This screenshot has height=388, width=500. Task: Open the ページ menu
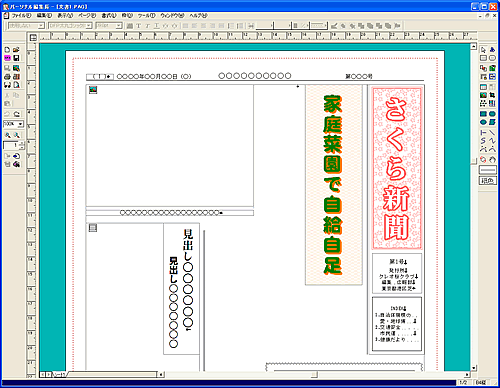coord(87,15)
